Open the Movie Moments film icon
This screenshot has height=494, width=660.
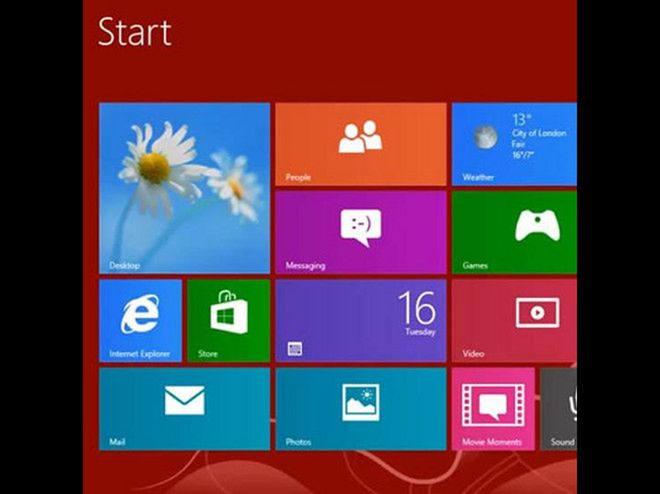click(493, 405)
